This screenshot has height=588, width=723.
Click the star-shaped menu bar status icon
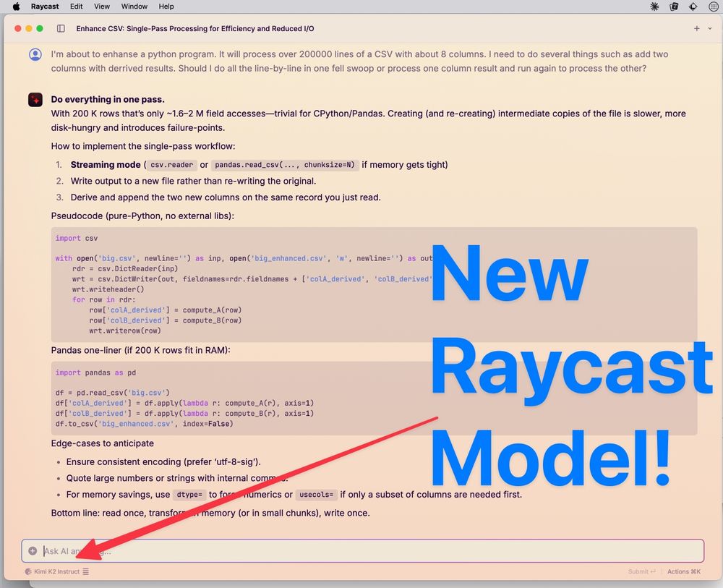(654, 7)
